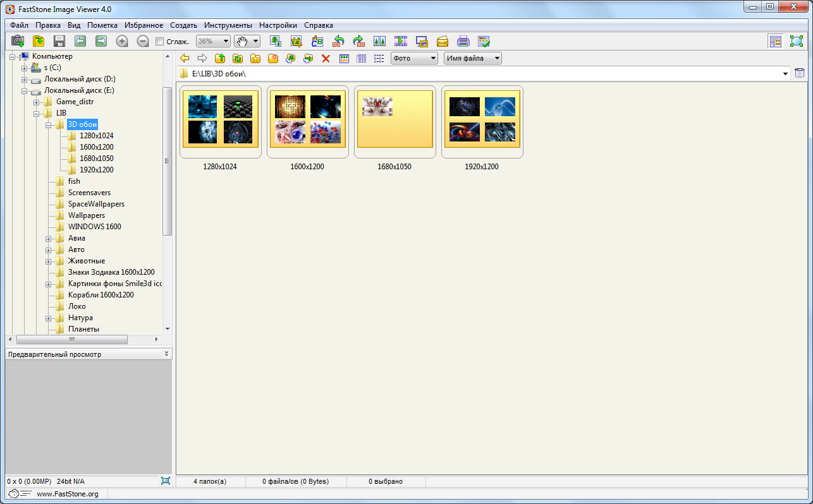Open the Фото file filter dropdown

tap(414, 58)
